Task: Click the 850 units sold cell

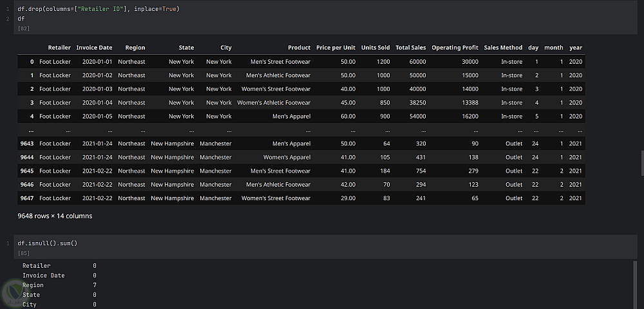Action: click(x=385, y=102)
